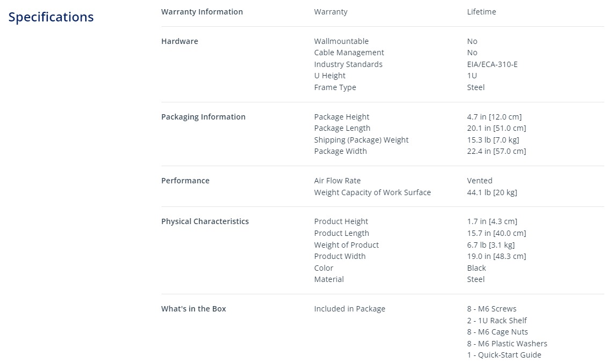Viewport: 608px width, 364px height.
Task: Select the Shipping (Package) Weight label
Action: pyautogui.click(x=361, y=140)
